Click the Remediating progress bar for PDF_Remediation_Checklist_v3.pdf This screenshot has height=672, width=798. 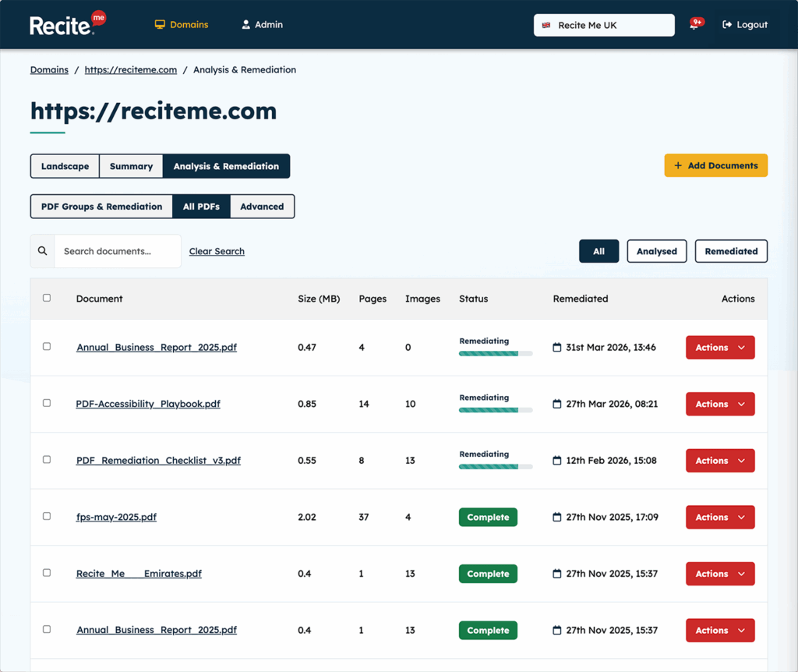pyautogui.click(x=496, y=467)
